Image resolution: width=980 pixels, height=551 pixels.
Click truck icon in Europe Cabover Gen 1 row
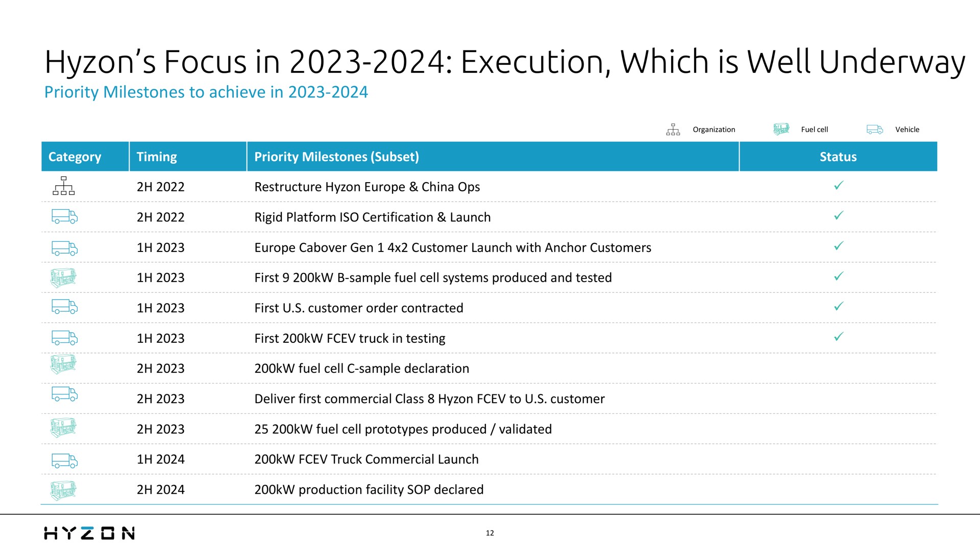[x=64, y=248]
